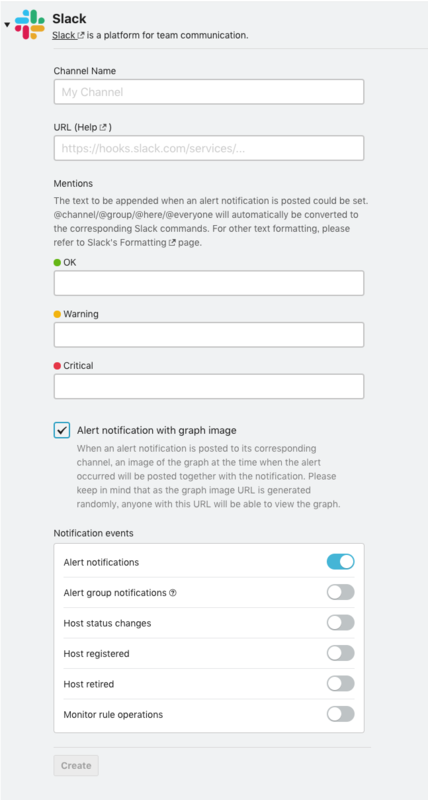This screenshot has height=800, width=428.
Task: Click the Create button
Action: [76, 765]
